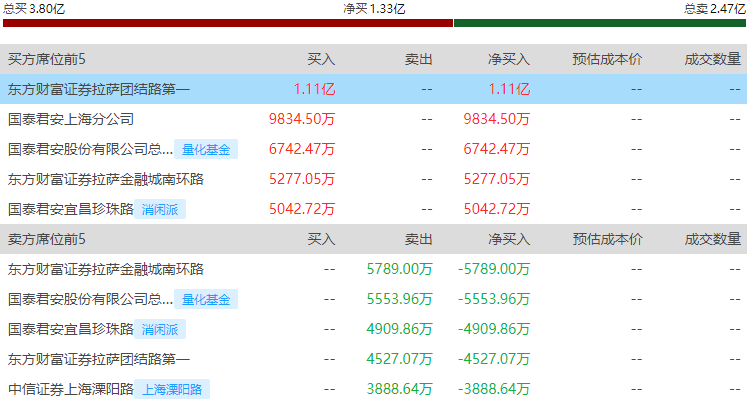Click the red total-buy bar segment
Viewport: 747px width, 401px height.
pos(228,23)
